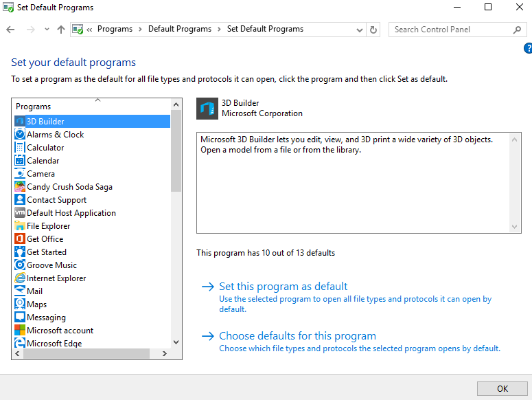
Task: Click the Messaging app icon
Action: [x=20, y=317]
